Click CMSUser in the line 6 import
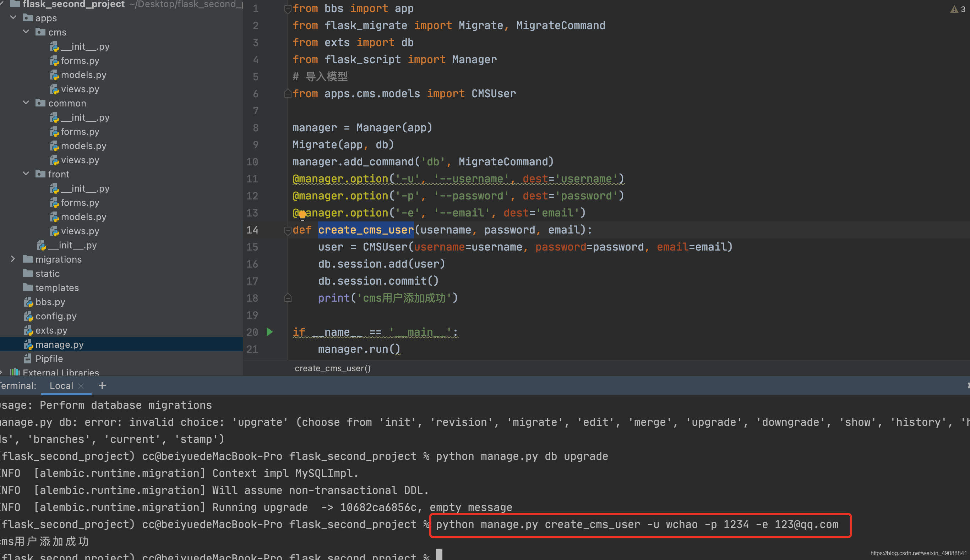 [494, 93]
